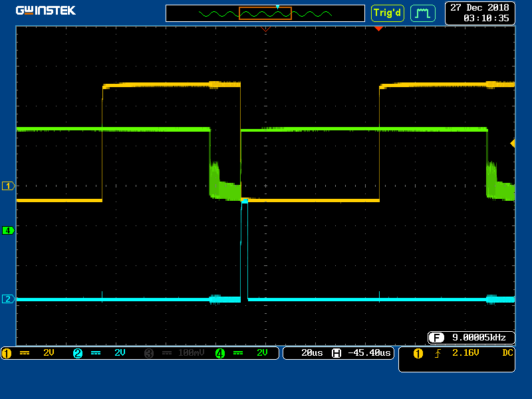The height and width of the screenshot is (399, 532).
Task: Click the channel 1 ground marker
Action: click(9, 186)
